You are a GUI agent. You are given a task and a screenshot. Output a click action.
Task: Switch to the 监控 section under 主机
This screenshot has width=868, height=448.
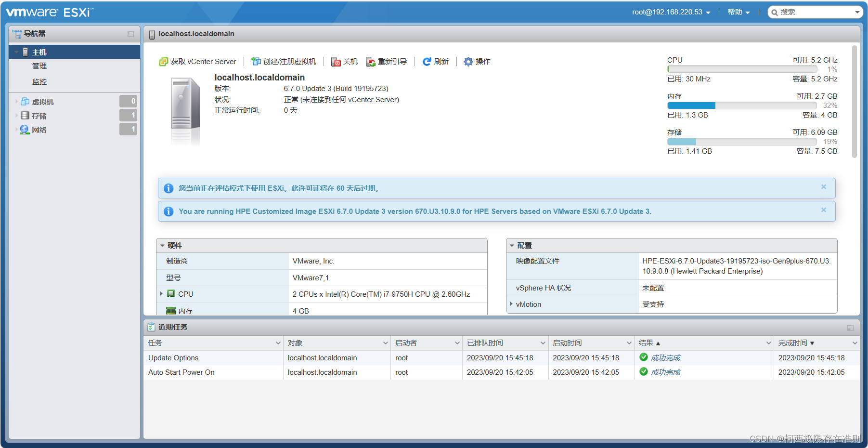click(39, 81)
